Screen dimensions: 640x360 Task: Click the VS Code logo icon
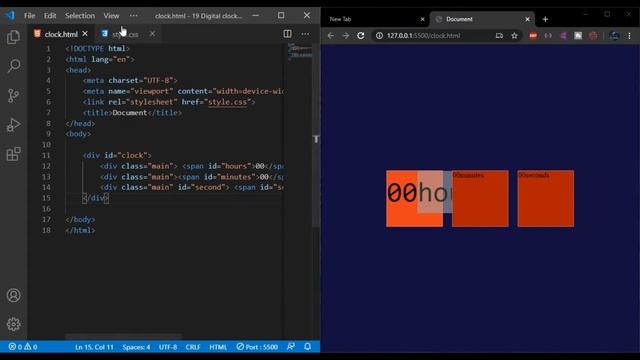click(10, 16)
